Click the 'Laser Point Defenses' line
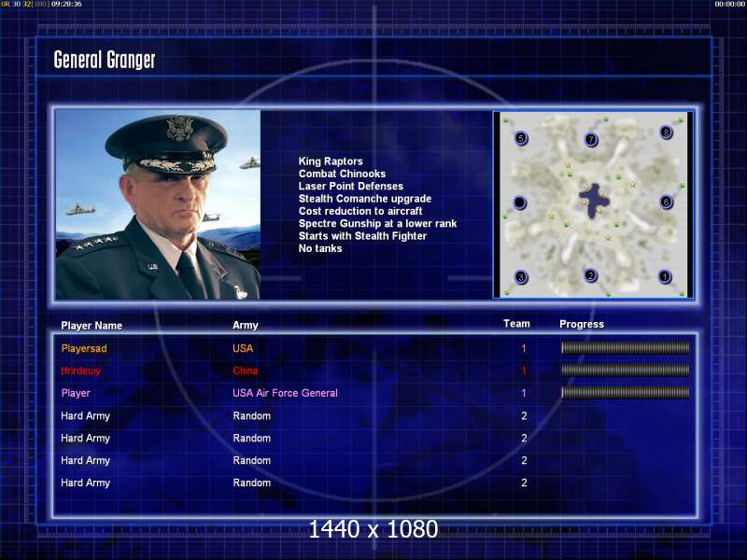Image resolution: width=747 pixels, height=560 pixels. pos(351,186)
